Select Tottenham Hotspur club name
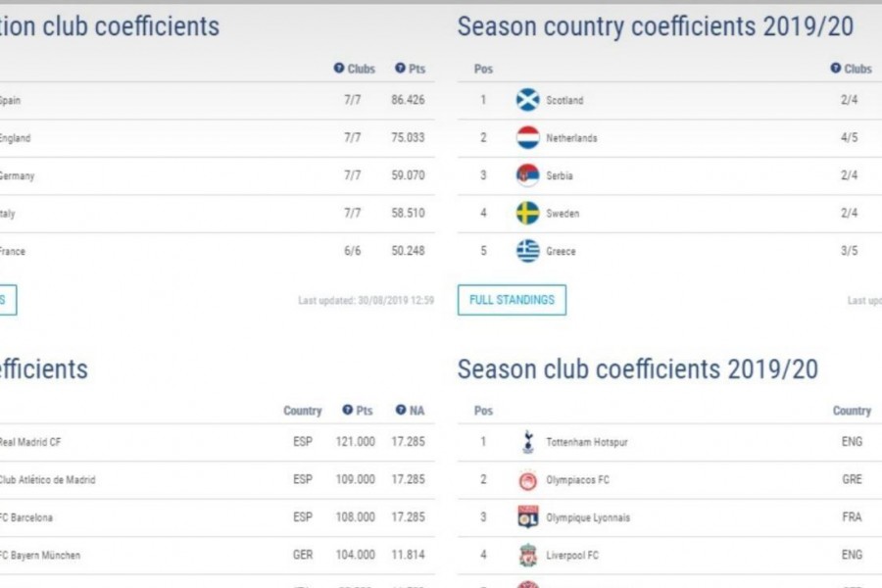Image resolution: width=882 pixels, height=588 pixels. pyautogui.click(x=587, y=442)
